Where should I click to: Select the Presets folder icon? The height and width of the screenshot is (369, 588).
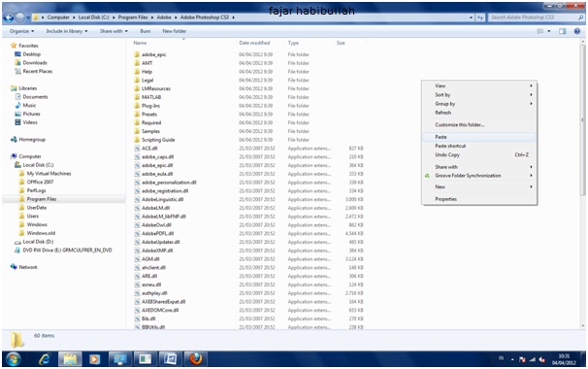point(137,115)
